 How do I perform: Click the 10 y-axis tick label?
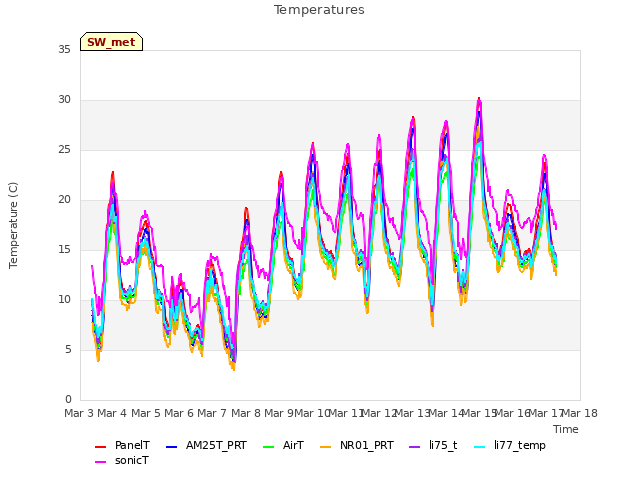pos(64,300)
